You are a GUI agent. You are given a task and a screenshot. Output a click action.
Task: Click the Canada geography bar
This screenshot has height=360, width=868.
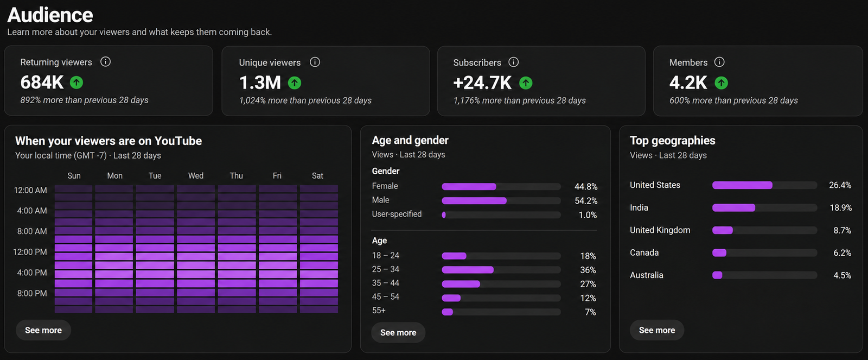764,252
